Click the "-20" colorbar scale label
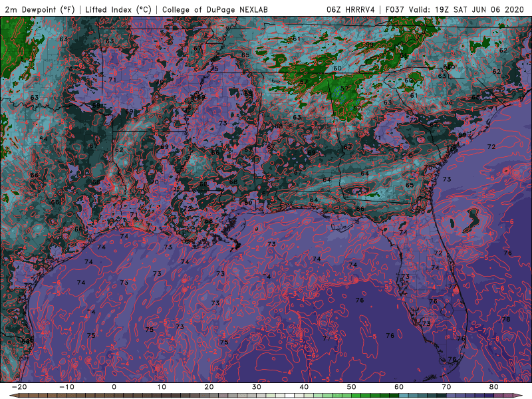The height and width of the screenshot is (399, 532). pos(19,387)
